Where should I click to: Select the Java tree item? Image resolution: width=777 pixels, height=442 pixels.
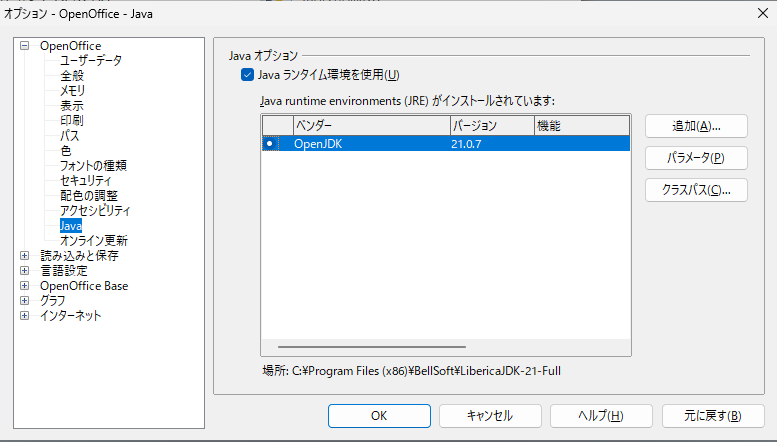[71, 226]
